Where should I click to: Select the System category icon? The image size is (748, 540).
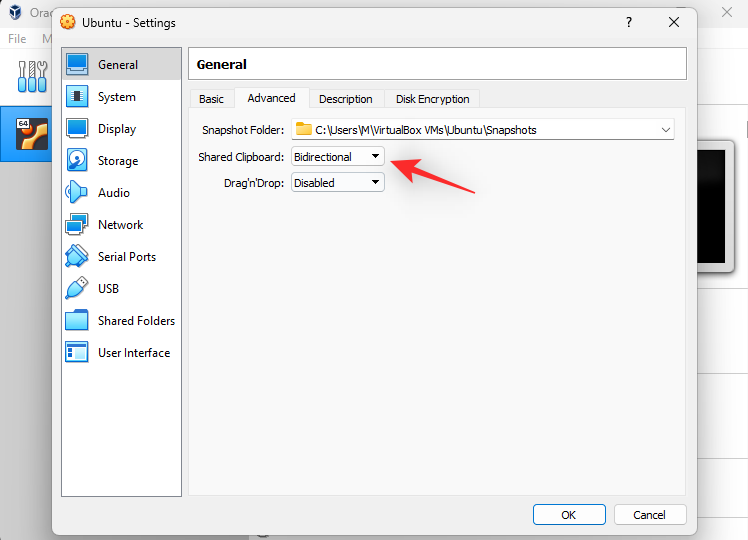tap(77, 97)
